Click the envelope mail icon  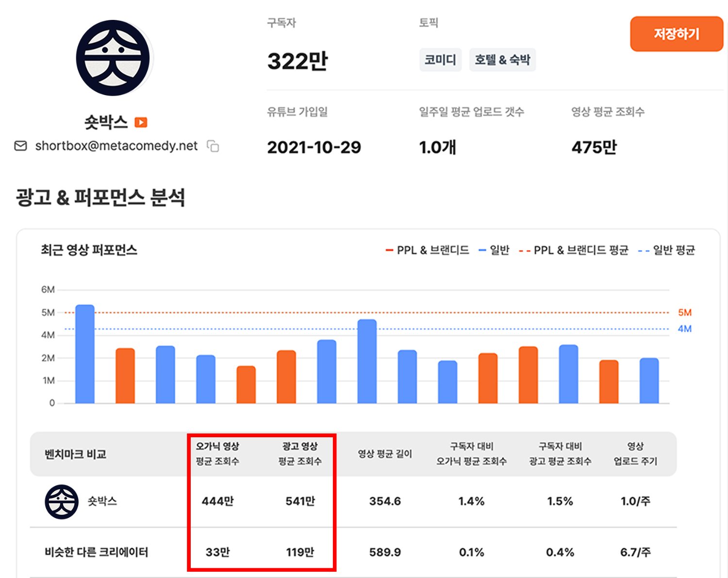pyautogui.click(x=21, y=146)
